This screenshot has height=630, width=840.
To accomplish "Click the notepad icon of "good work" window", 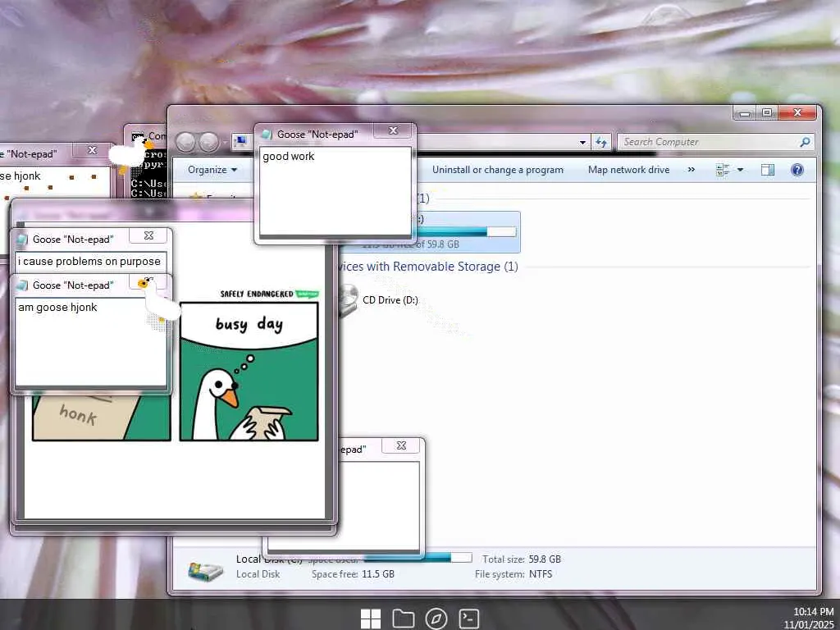I will pos(267,135).
